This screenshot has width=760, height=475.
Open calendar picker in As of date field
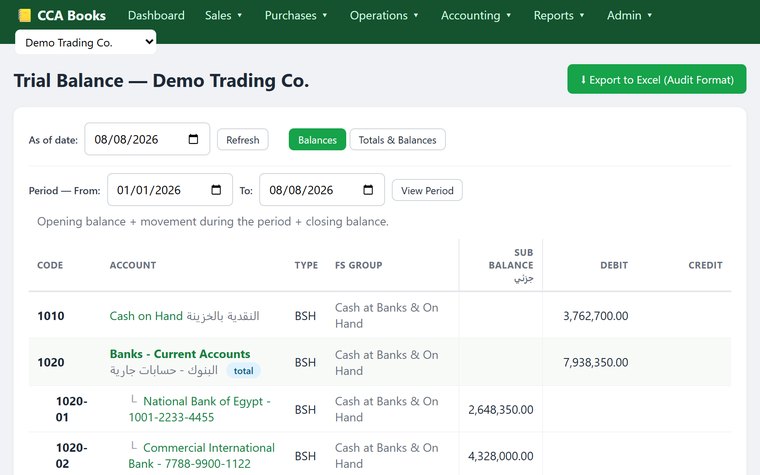tap(193, 139)
